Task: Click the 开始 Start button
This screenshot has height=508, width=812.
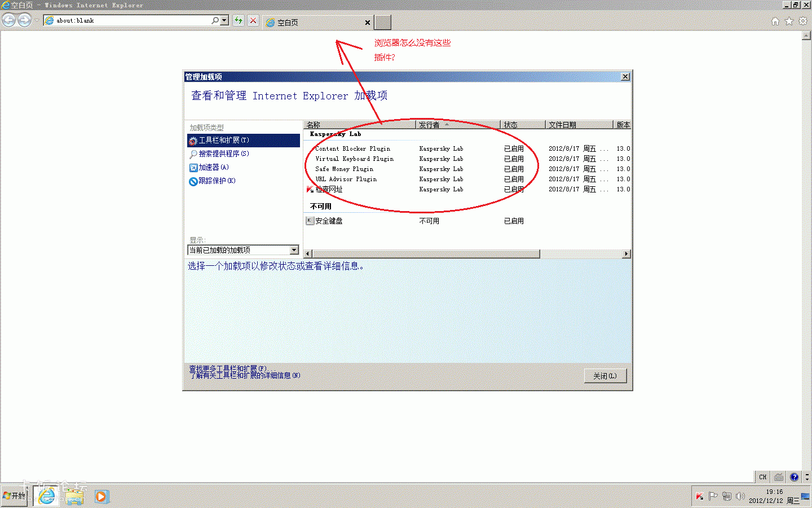Action: click(15, 496)
